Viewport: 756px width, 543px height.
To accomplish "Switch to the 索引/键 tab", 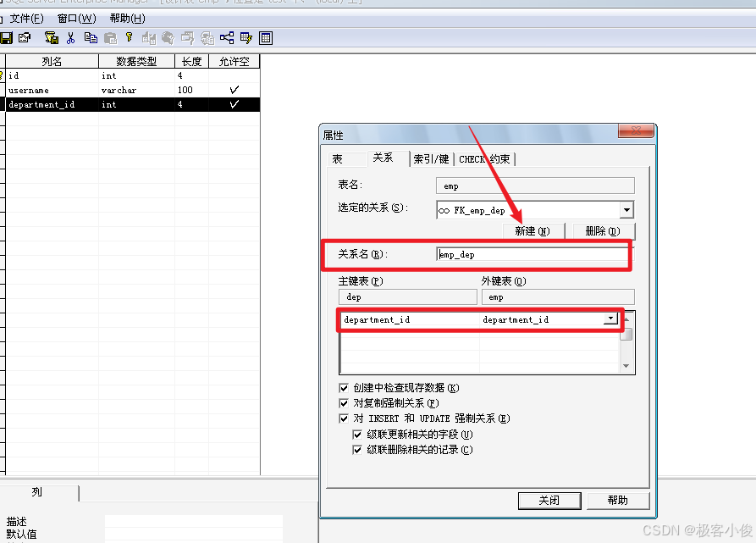I will [432, 159].
